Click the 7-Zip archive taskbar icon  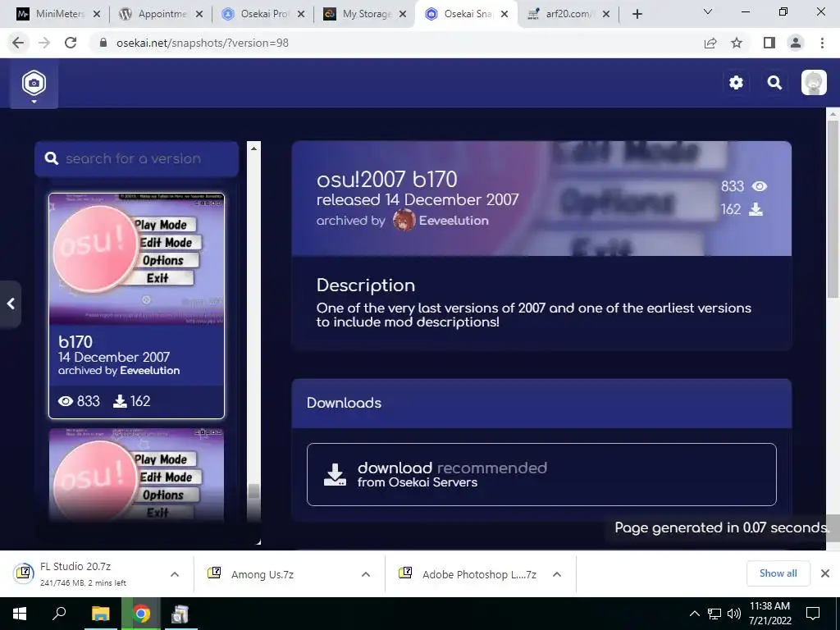click(x=180, y=614)
